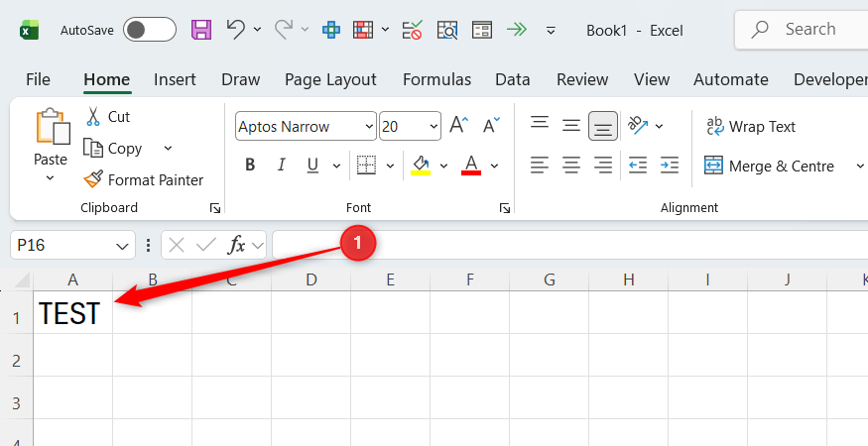The width and height of the screenshot is (868, 446).
Task: Open the Clipboard dialog launcher
Action: [x=215, y=208]
